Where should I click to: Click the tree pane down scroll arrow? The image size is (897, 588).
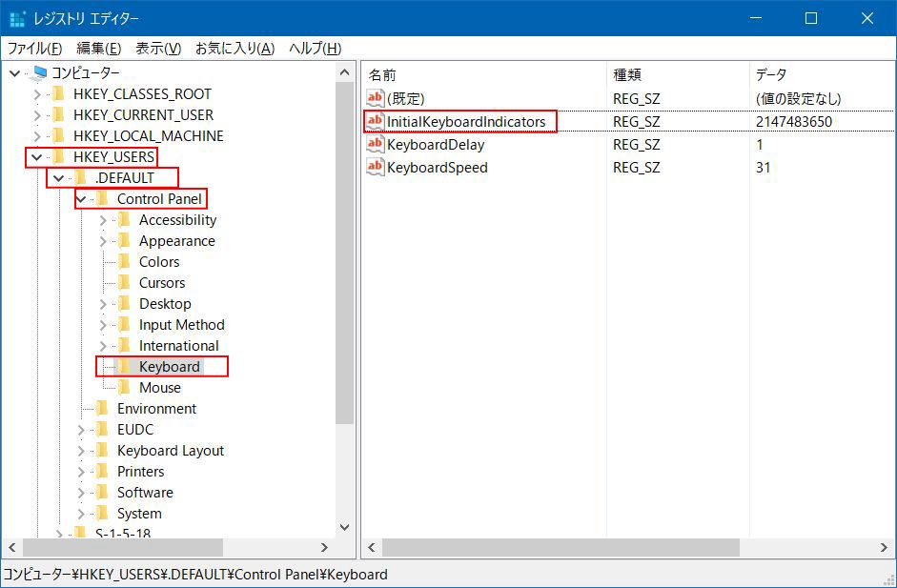pyautogui.click(x=344, y=527)
